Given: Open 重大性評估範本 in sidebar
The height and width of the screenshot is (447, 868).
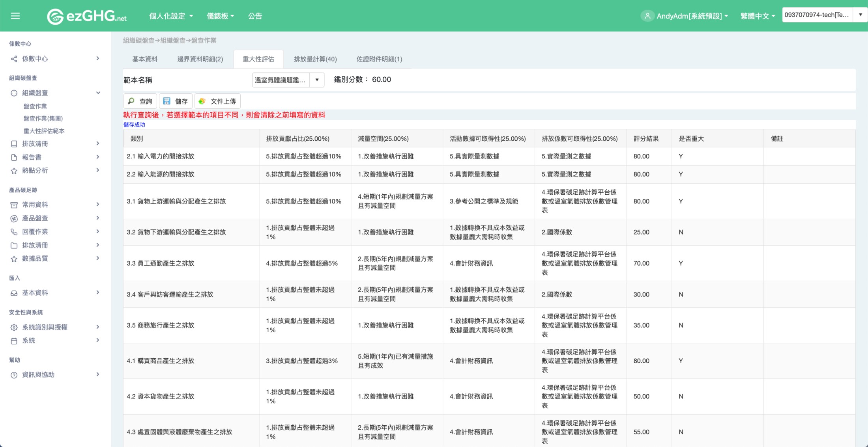Looking at the screenshot, I should point(44,131).
